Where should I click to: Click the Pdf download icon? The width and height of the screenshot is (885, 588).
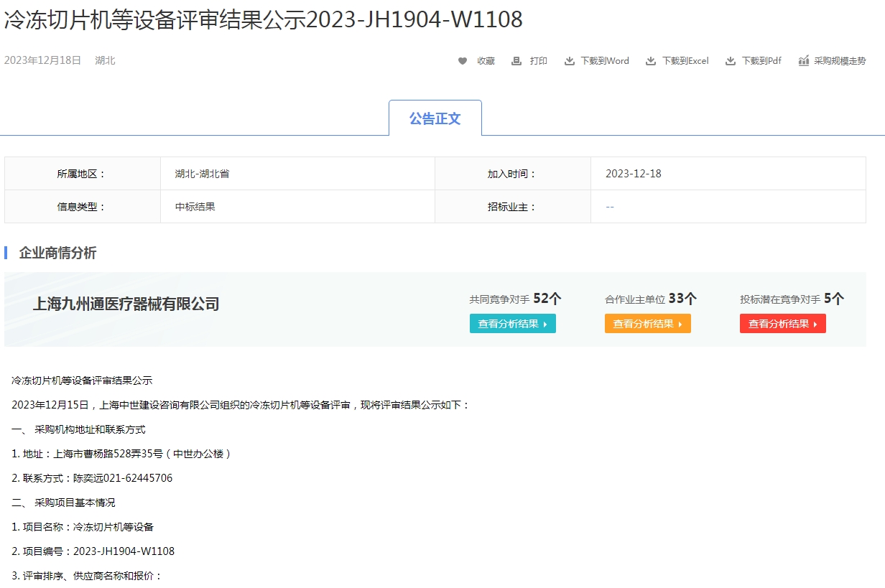(x=731, y=61)
